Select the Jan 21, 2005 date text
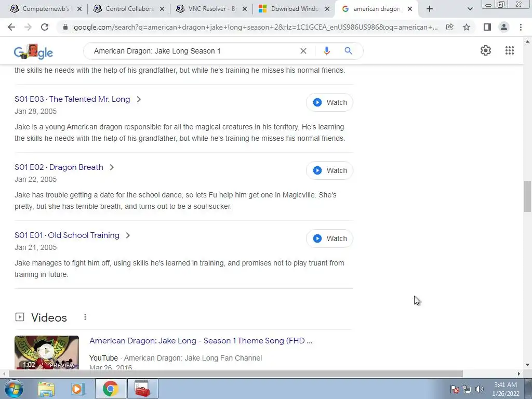This screenshot has width=532, height=399. pos(36,247)
